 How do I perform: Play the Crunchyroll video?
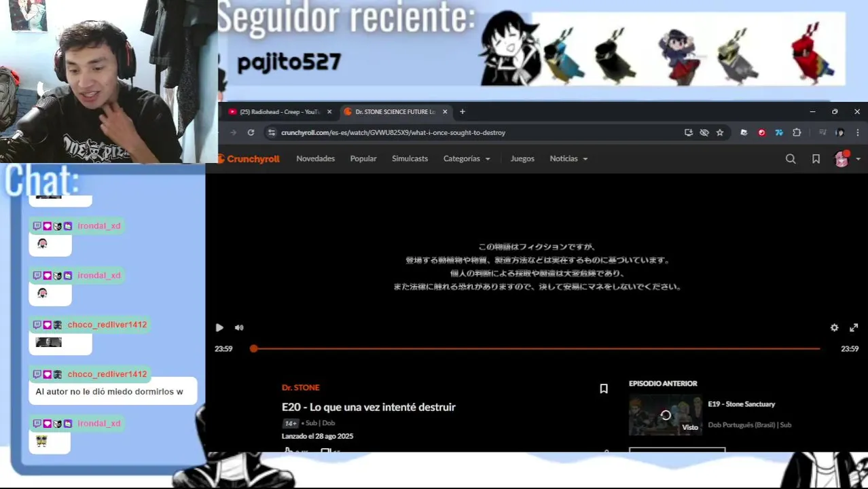tap(219, 327)
